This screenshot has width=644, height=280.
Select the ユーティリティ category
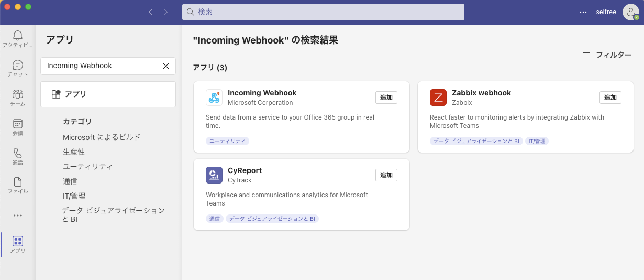coord(88,167)
